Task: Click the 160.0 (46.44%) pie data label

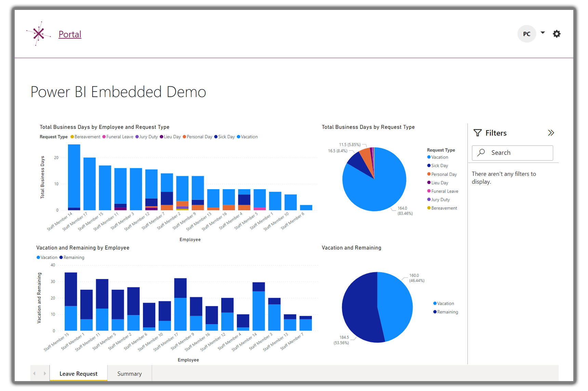Action: tap(417, 278)
